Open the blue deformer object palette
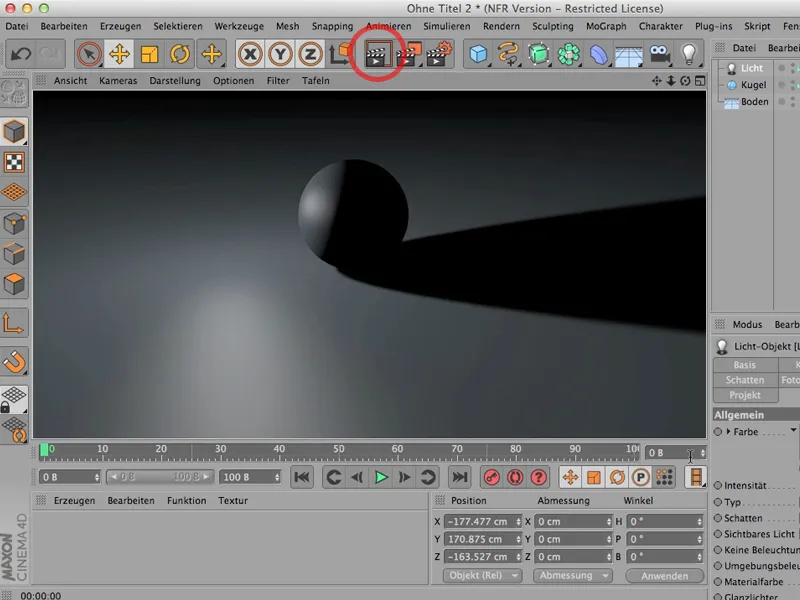Viewport: 800px width, 600px height. coord(598,54)
